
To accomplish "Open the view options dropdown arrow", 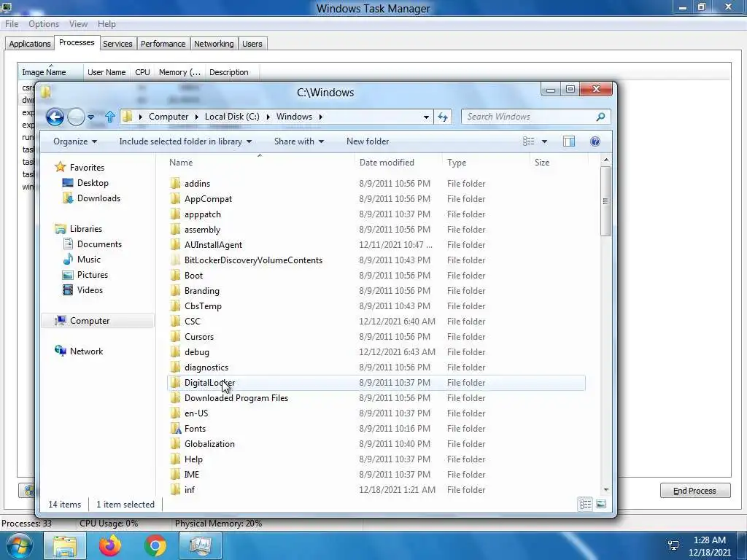I will (x=544, y=141).
